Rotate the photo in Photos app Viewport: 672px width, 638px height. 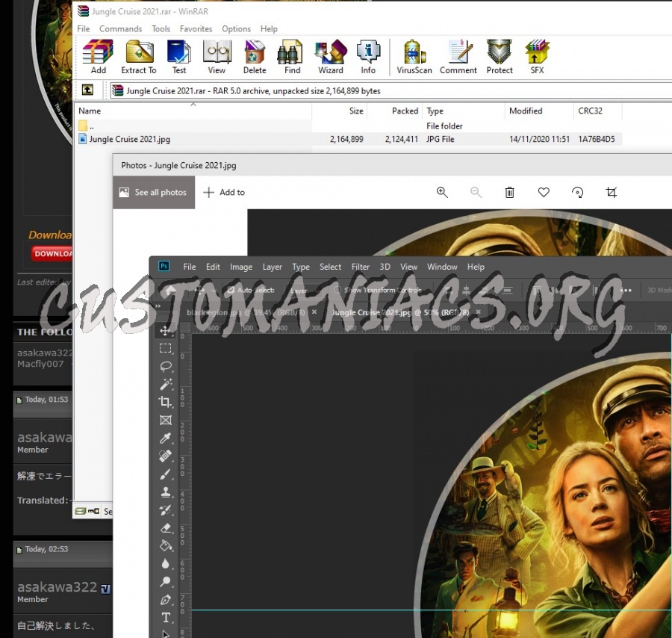pos(577,192)
